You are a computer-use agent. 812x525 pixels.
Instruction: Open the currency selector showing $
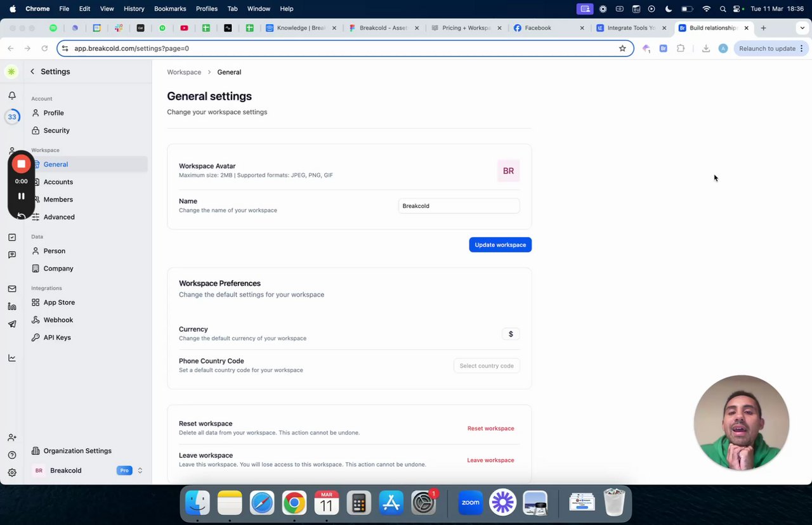[511, 334]
